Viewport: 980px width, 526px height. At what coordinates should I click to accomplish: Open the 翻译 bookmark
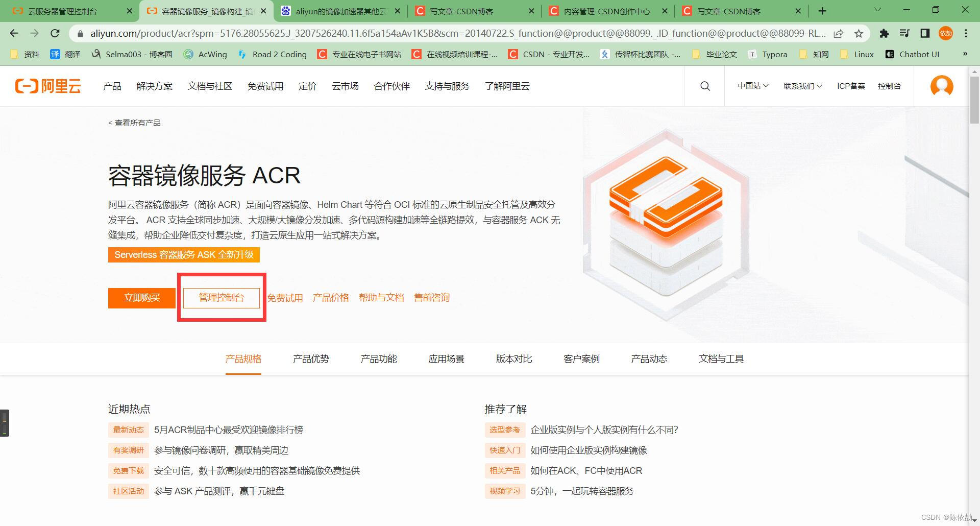pyautogui.click(x=65, y=54)
